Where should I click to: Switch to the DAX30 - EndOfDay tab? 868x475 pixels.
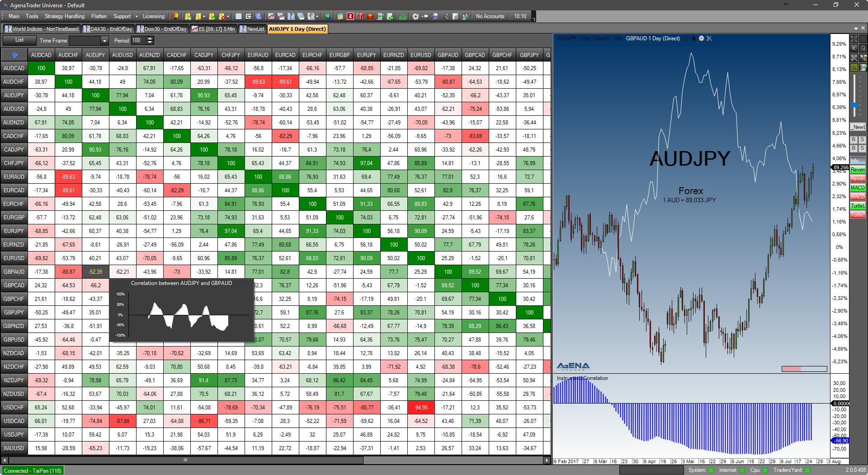click(108, 28)
